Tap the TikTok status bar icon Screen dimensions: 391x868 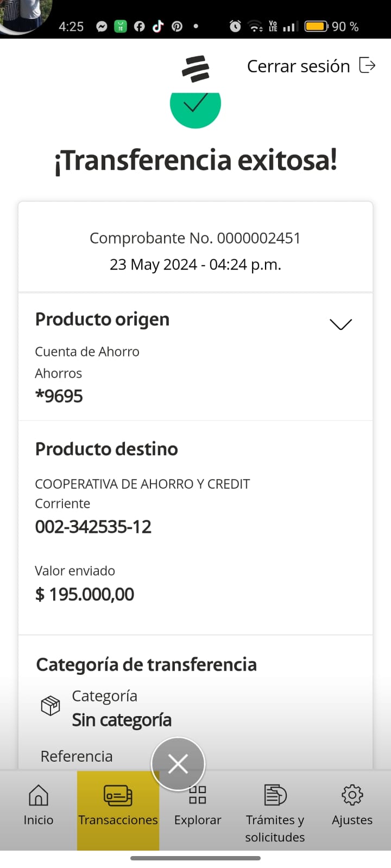[x=158, y=26]
